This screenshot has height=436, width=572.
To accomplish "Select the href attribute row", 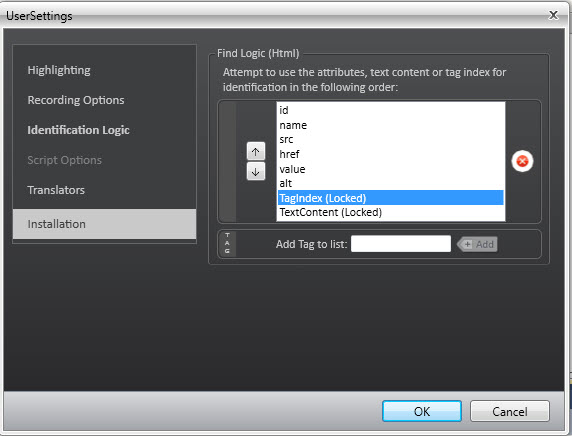I will (x=391, y=154).
